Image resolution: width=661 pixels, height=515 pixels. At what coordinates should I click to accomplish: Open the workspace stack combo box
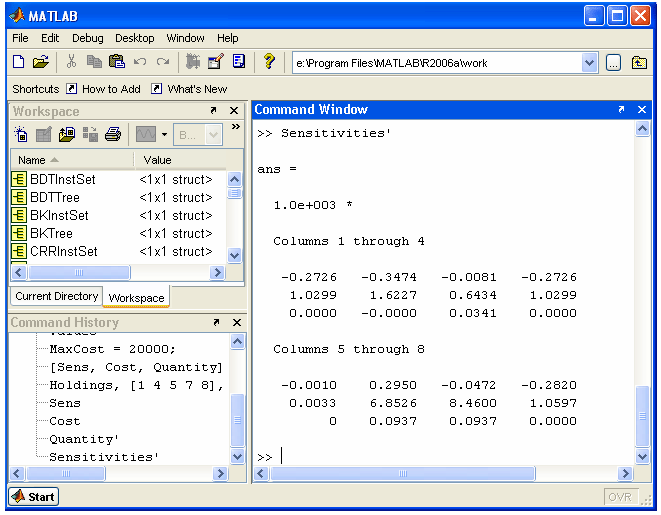click(198, 135)
